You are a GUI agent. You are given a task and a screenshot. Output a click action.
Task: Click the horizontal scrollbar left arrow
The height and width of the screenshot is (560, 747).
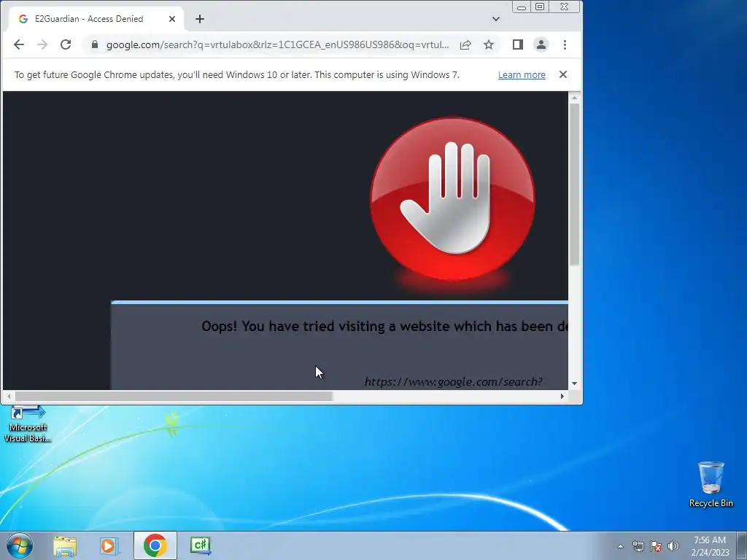9,396
